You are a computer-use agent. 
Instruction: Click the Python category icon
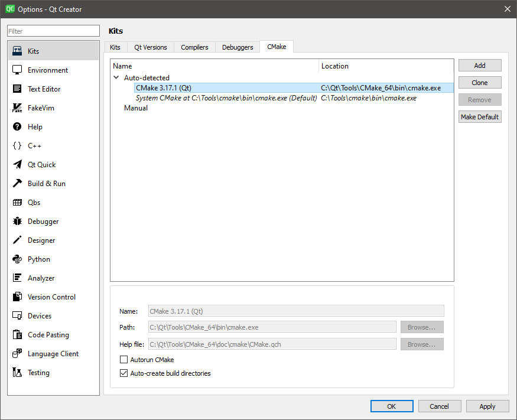(17, 259)
